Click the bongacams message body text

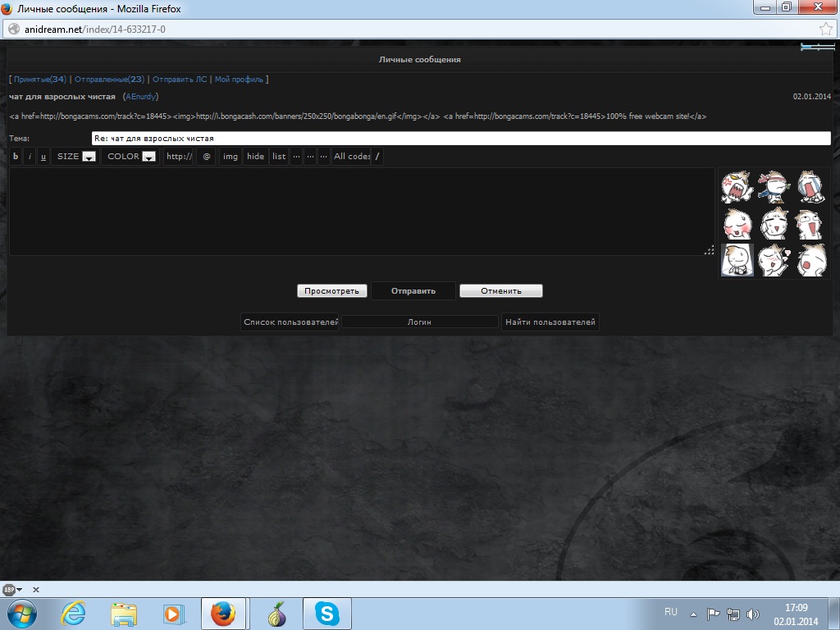tap(358, 116)
